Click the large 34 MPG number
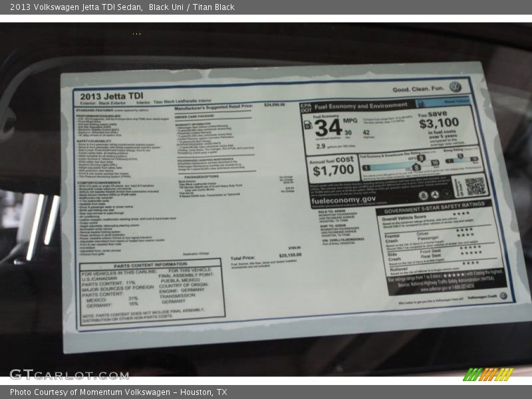Screen dimensions: 532x399 328,128
